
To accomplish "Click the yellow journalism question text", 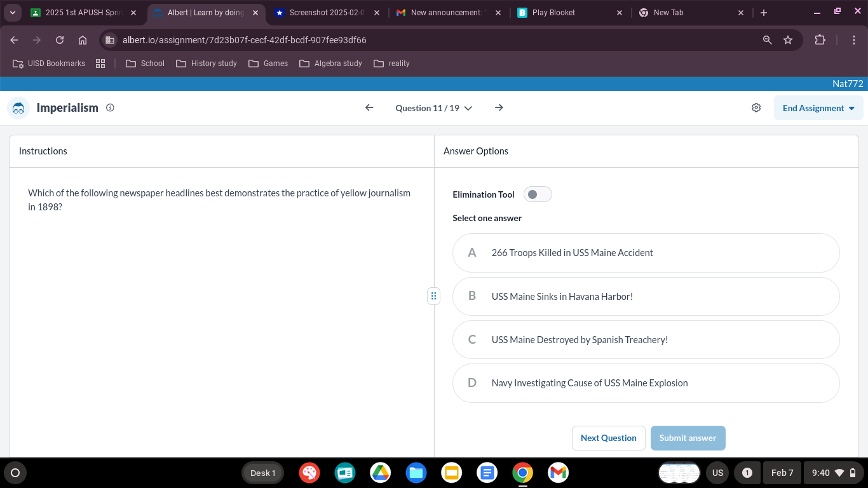I will tap(219, 200).
